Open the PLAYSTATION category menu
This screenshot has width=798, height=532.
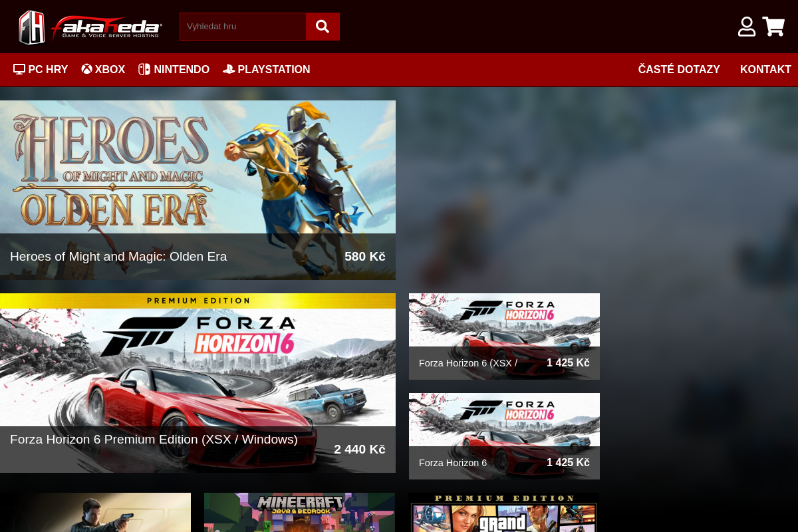point(266,70)
